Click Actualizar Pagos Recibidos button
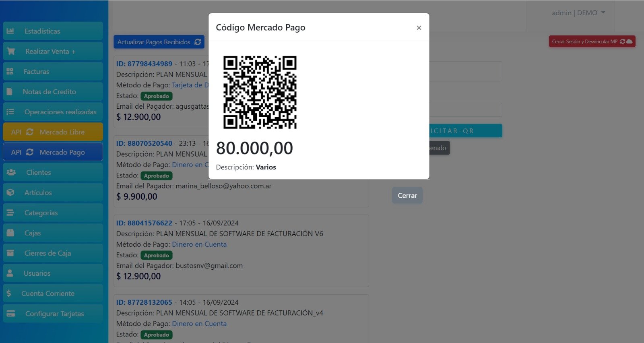Viewport: 644px width, 343px height. tap(159, 42)
